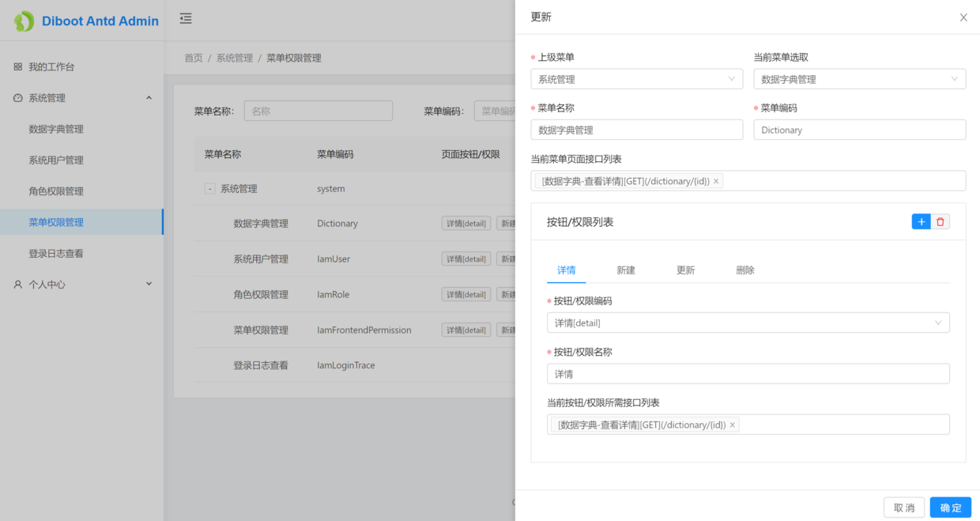The height and width of the screenshot is (521, 980).
Task: Collapse the sidebar using the indent icon
Action: tap(186, 18)
